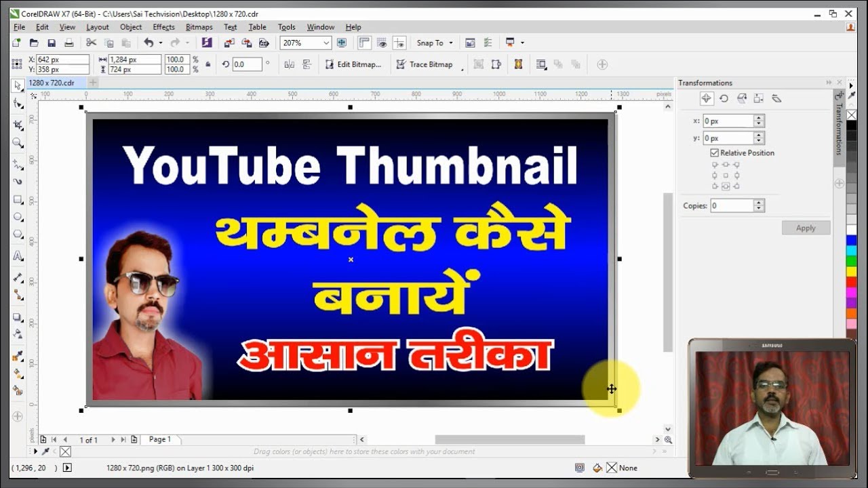
Task: Toggle Show grid button
Action: click(382, 43)
